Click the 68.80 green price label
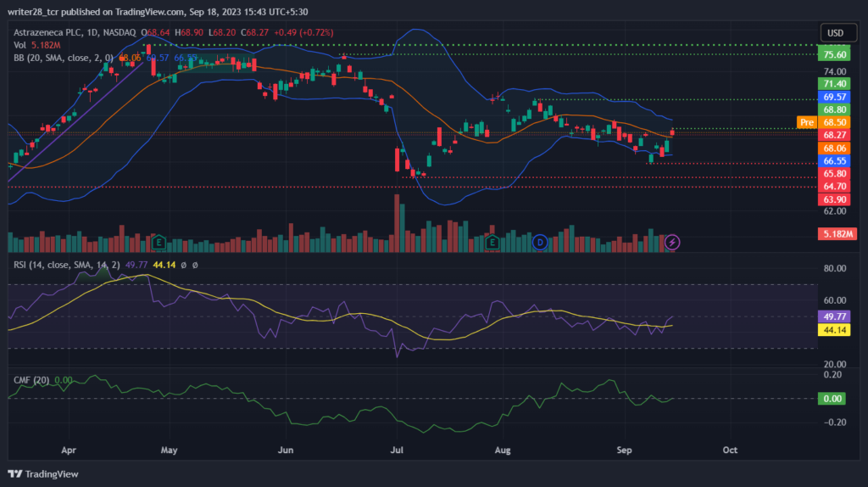The width and height of the screenshot is (868, 487). (835, 109)
